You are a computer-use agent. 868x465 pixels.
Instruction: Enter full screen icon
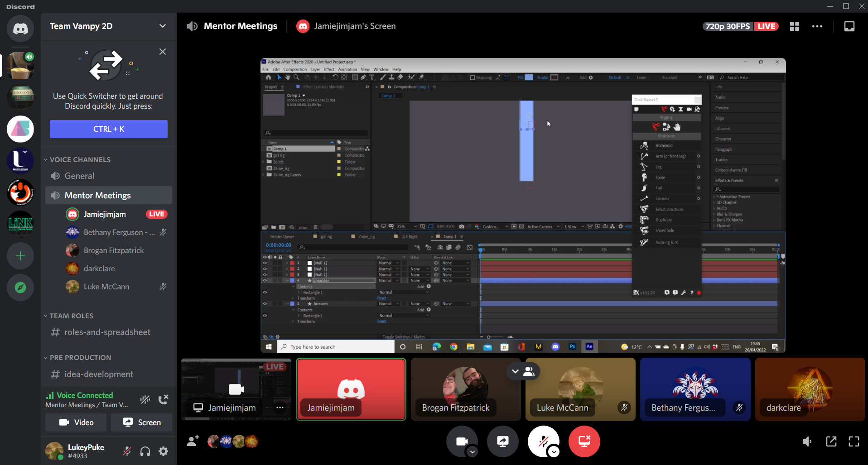click(x=854, y=441)
